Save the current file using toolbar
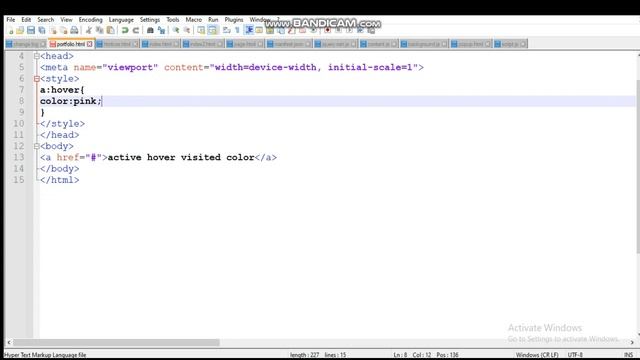 (31, 31)
